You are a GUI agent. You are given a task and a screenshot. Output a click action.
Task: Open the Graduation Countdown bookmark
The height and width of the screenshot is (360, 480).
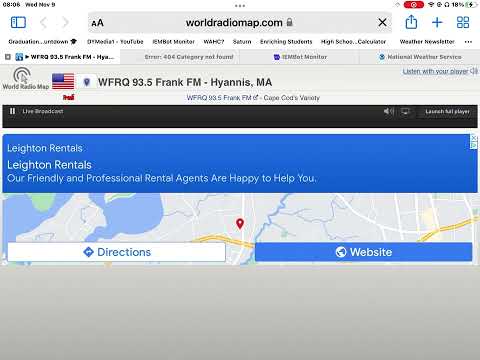(42, 42)
